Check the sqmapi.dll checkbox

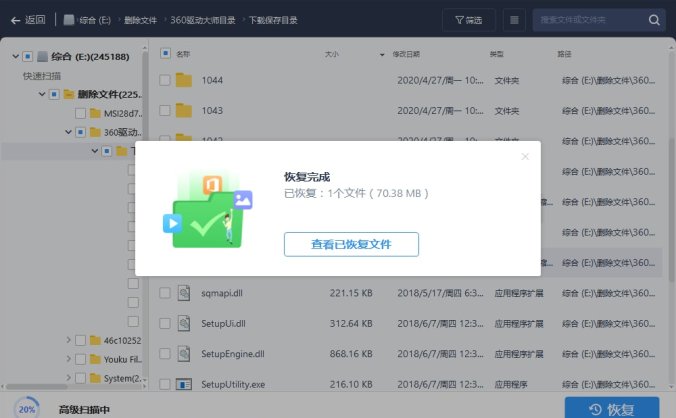165,293
